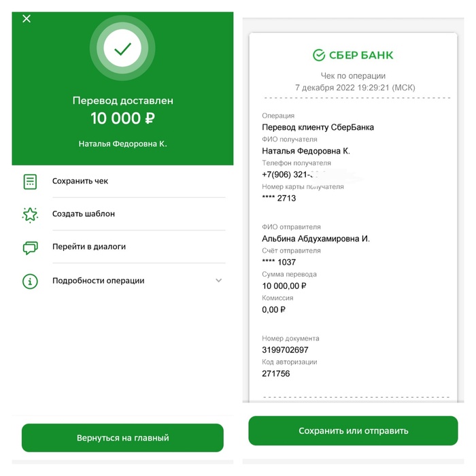Close the transfer confirmation with the X icon
The width and height of the screenshot is (476, 476).
click(27, 19)
